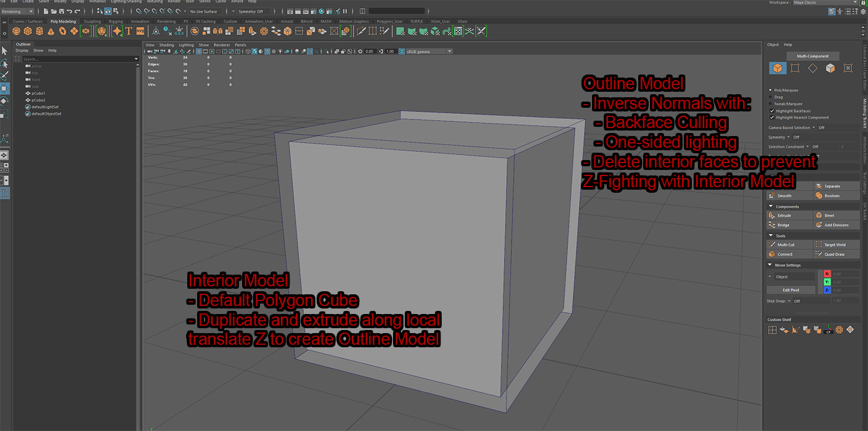This screenshot has width=868, height=431.
Task: Create polygon text with the T shelf icon
Action: (129, 31)
